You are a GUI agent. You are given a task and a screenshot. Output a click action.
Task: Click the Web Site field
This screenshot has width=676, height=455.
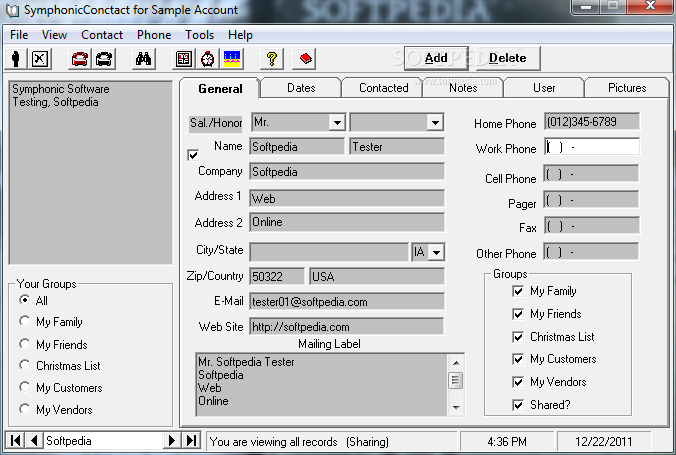coord(347,326)
